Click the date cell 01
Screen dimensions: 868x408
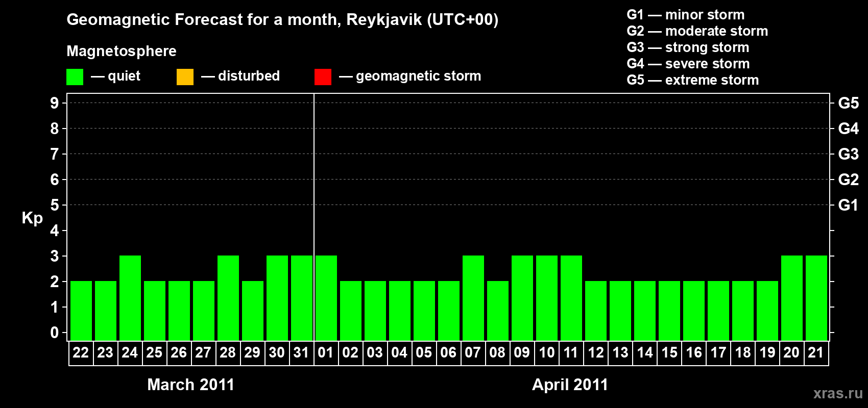pos(326,353)
